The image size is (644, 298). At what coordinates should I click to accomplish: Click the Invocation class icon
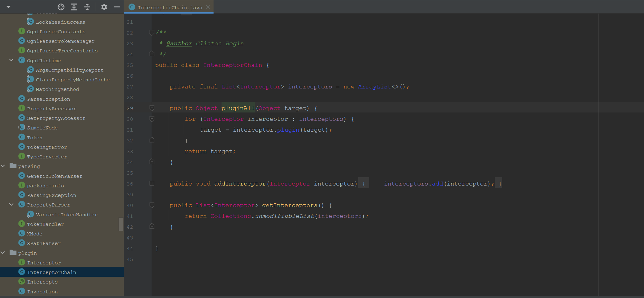22,291
